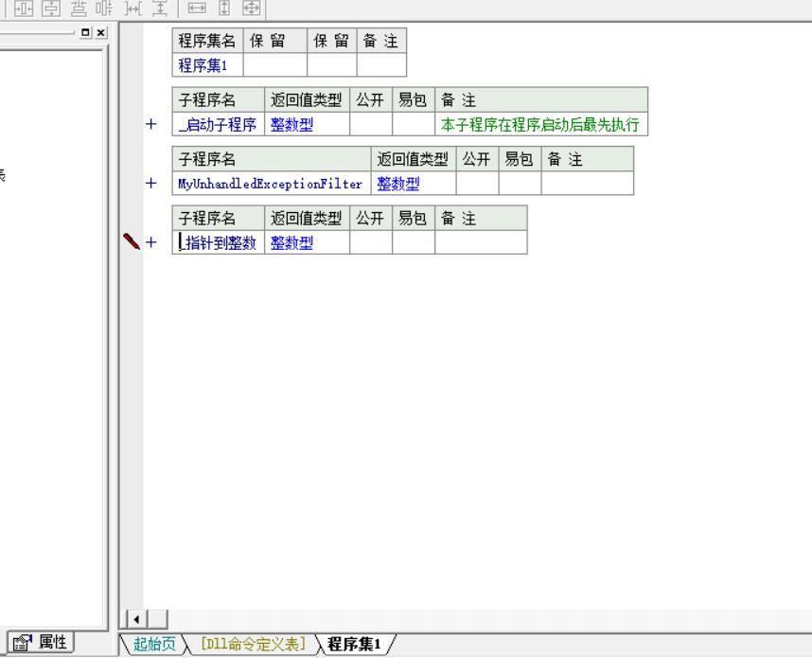Click the 备注 cell of _指针到整数
Screen dimensions: 812x658
[481, 242]
